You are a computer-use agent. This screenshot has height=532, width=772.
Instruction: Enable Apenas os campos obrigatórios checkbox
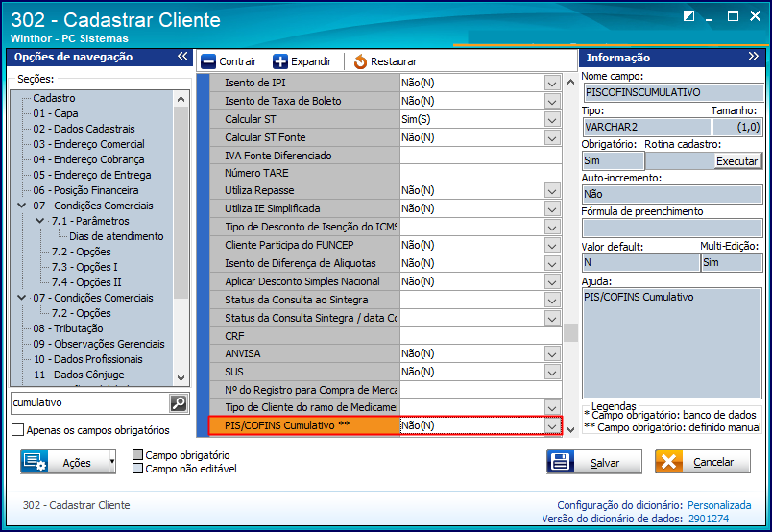[x=17, y=430]
